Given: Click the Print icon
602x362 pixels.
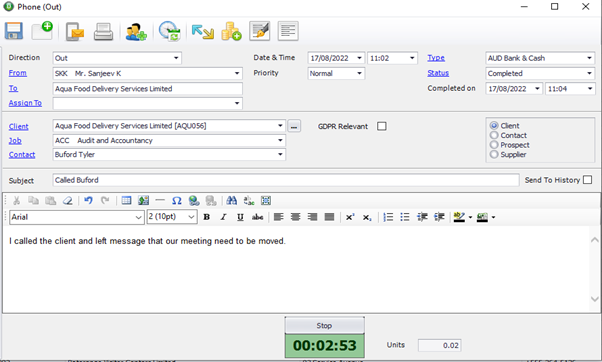Looking at the screenshot, I should [x=103, y=32].
